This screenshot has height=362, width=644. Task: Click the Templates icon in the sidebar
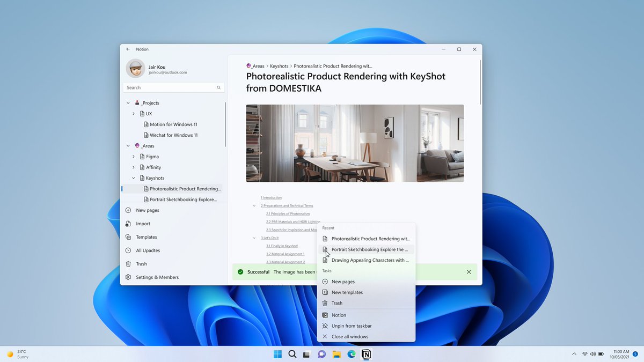coord(128,237)
